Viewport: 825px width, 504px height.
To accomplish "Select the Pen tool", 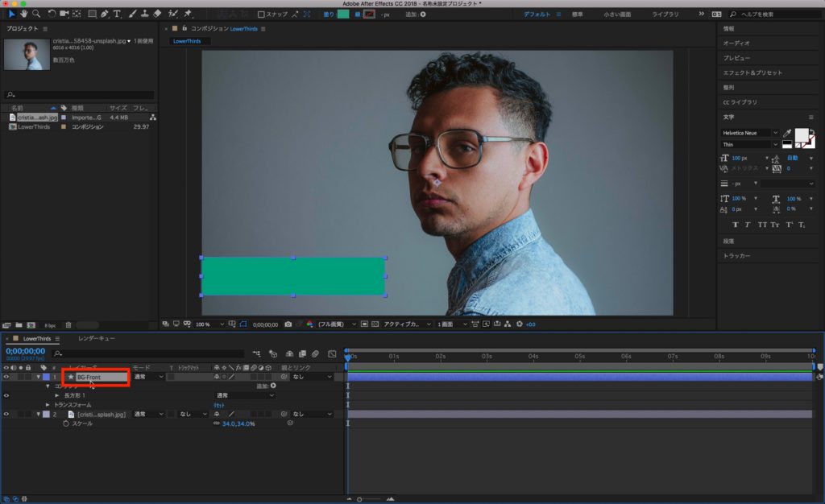I will [x=105, y=14].
